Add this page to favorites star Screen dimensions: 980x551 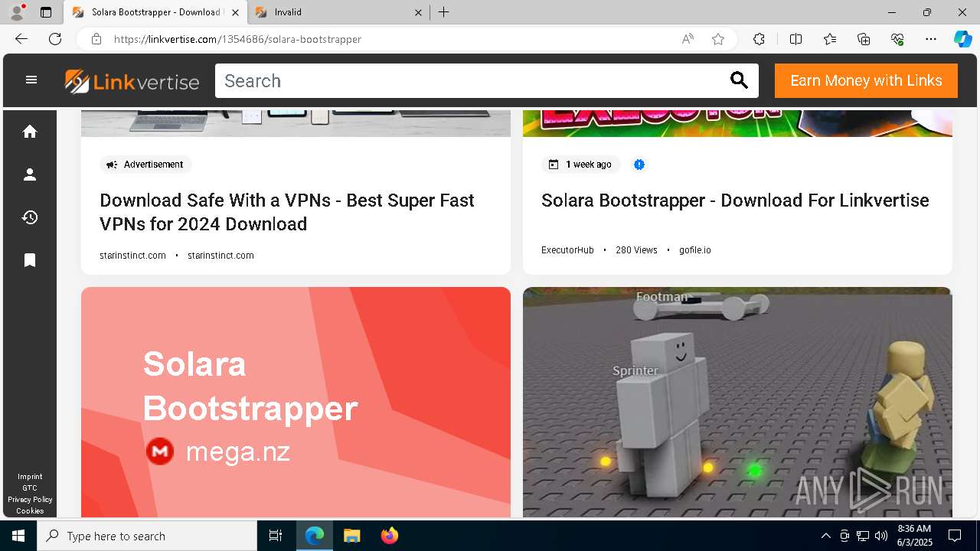(x=718, y=39)
